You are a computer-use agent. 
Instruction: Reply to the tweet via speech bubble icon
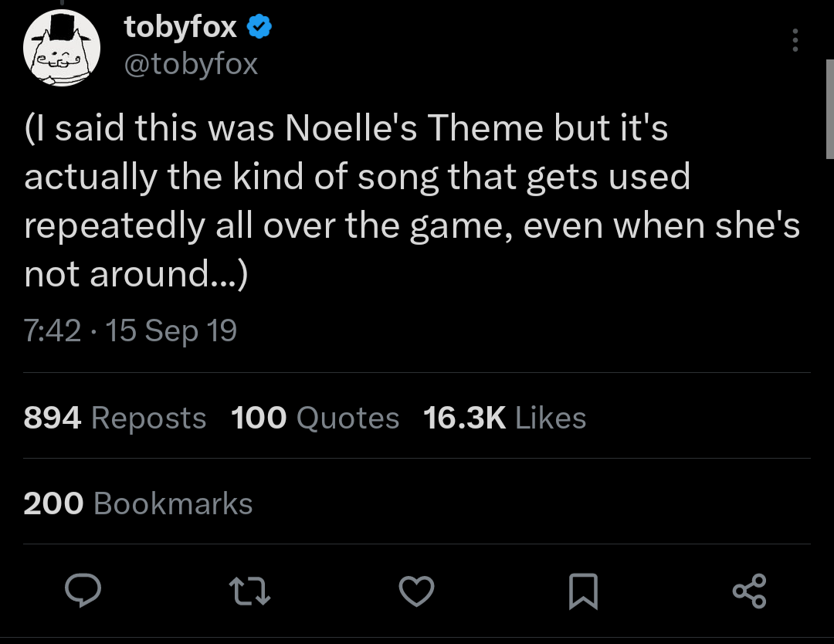coord(84,591)
